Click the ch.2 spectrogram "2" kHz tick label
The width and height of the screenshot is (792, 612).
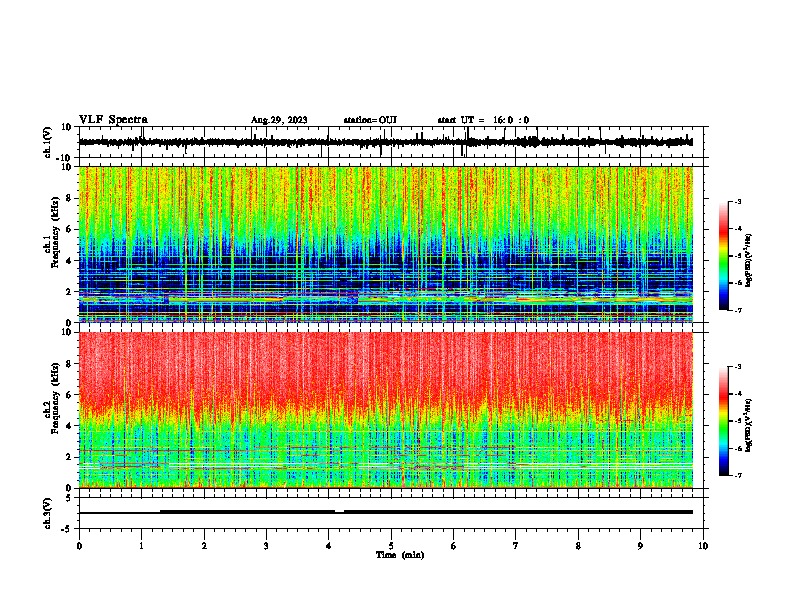pos(70,457)
